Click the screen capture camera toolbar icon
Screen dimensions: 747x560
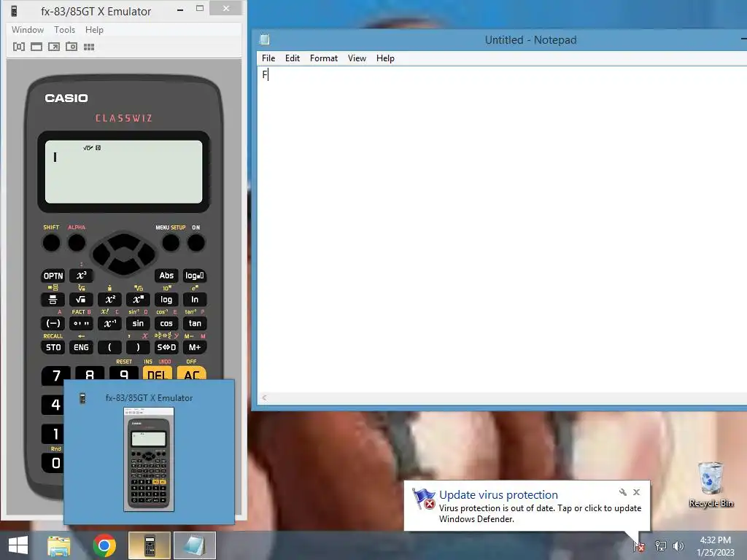[x=71, y=47]
